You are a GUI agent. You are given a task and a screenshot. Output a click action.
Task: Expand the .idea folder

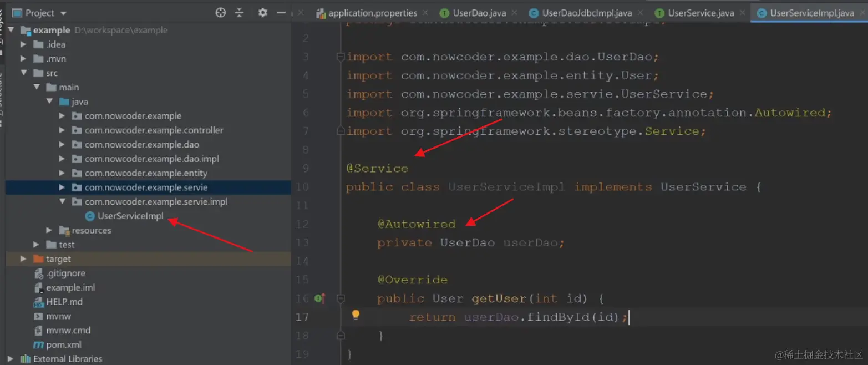point(23,44)
